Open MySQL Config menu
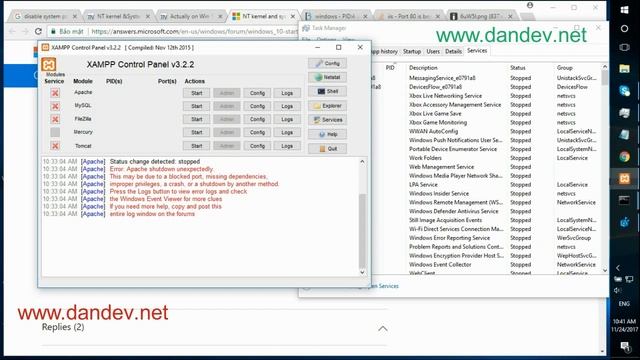 click(x=257, y=106)
